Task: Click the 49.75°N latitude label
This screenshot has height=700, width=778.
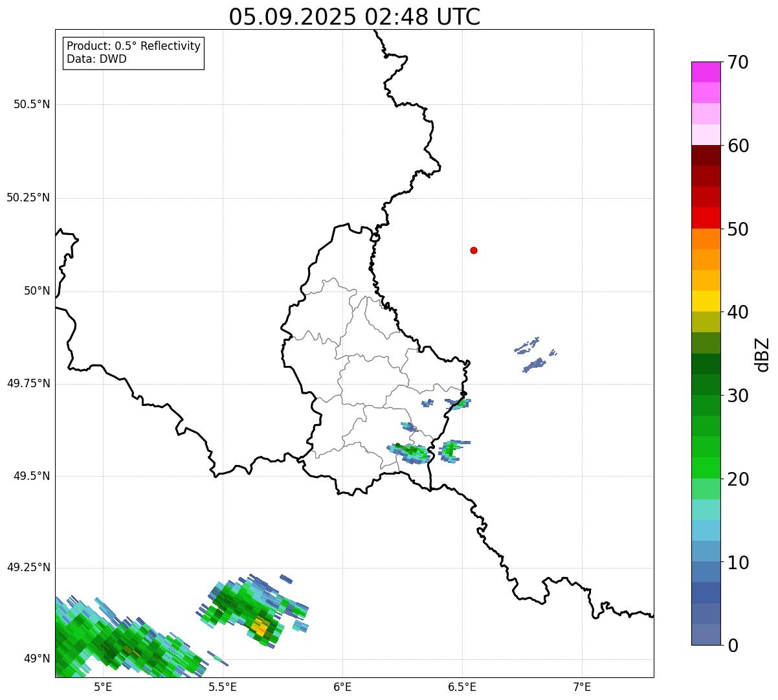Action: tap(28, 383)
